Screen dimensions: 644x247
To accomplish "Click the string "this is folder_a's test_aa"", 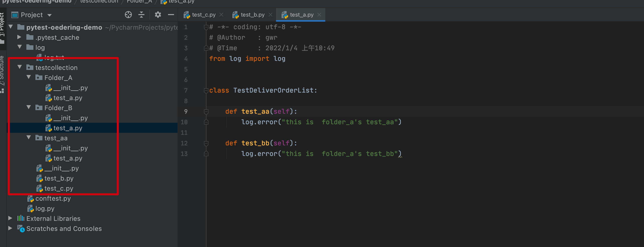I will coord(340,122).
